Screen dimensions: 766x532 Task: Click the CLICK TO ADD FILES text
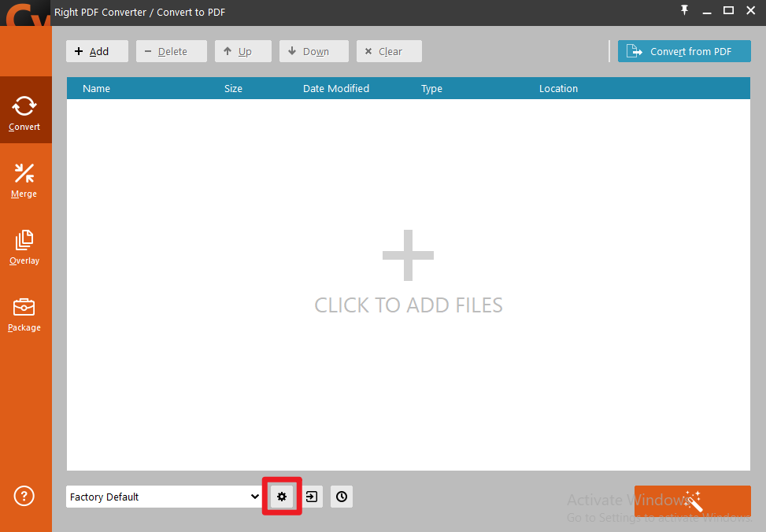click(409, 305)
